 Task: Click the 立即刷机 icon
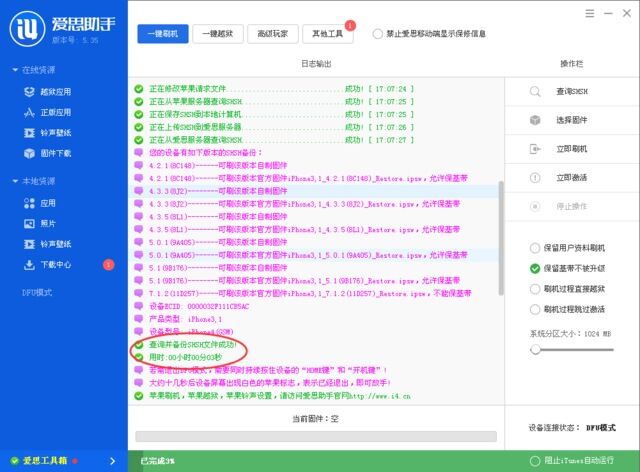tap(535, 149)
